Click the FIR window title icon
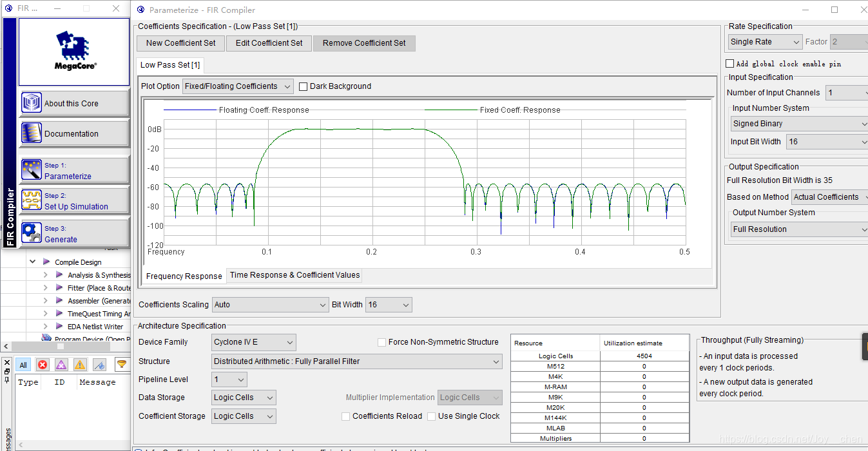The height and width of the screenshot is (451, 868). (8, 8)
